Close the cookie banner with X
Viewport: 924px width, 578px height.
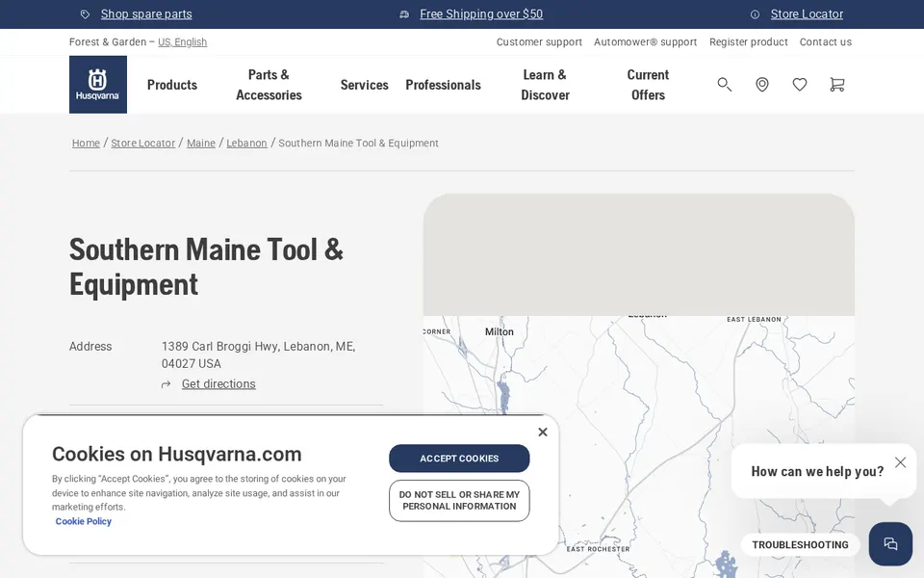pyautogui.click(x=543, y=433)
